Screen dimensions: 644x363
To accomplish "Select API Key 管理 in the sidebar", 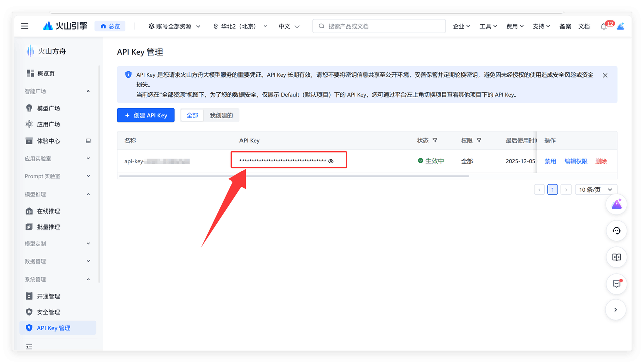I will pos(58,328).
